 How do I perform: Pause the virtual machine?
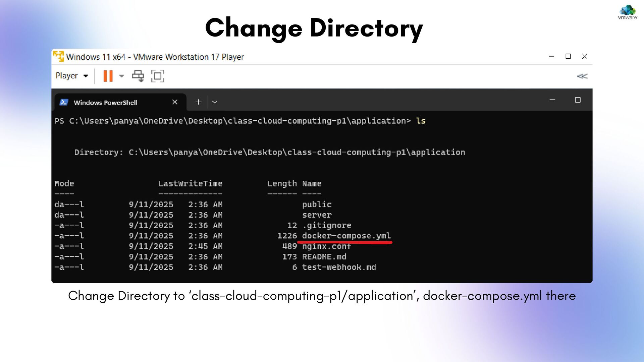[x=108, y=76]
